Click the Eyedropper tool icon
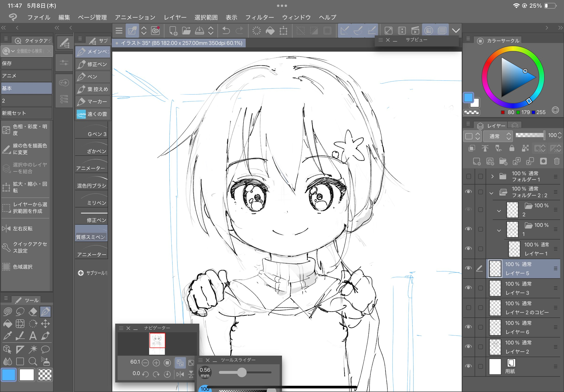Image resolution: width=564 pixels, height=392 pixels. click(8, 336)
